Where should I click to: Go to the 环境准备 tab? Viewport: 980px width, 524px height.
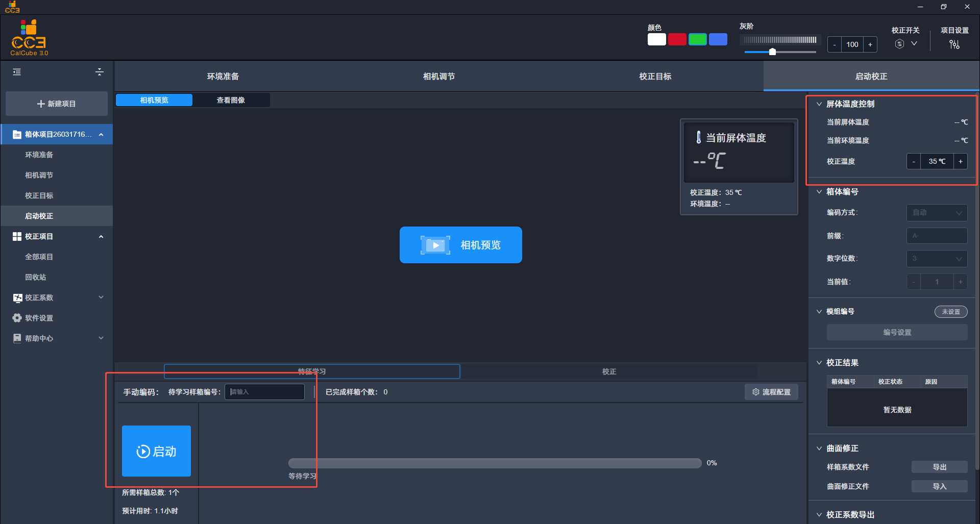223,77
